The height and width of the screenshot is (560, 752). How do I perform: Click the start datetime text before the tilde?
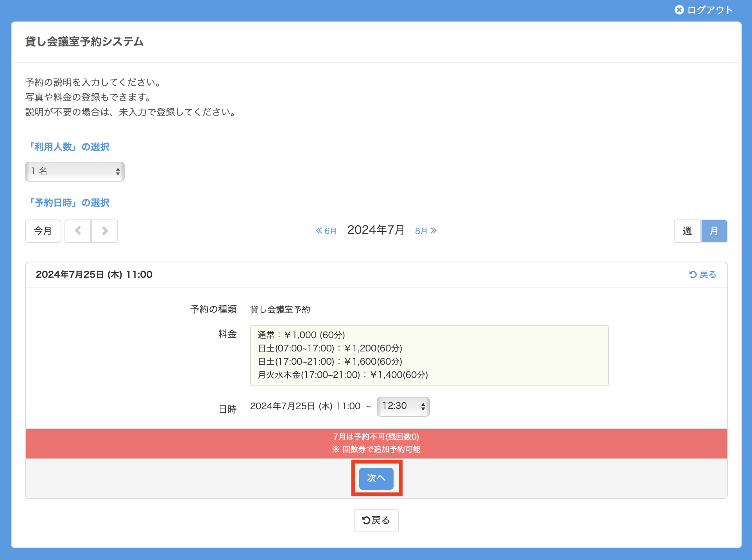[305, 406]
